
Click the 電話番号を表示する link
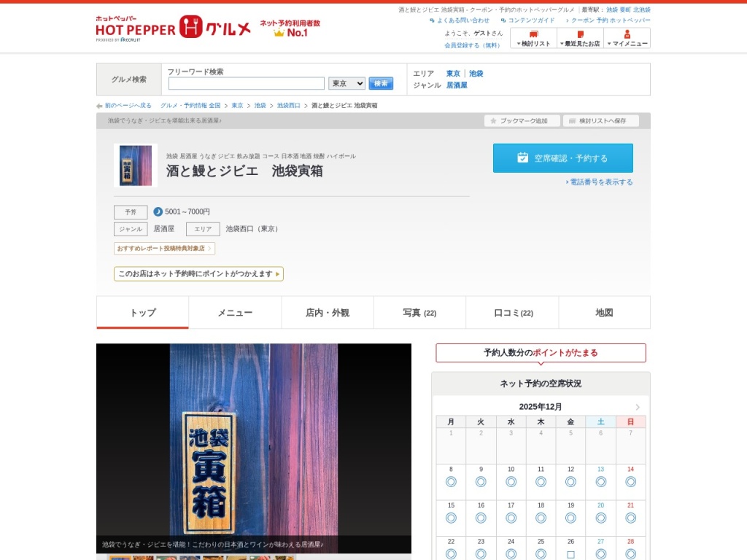(x=600, y=182)
